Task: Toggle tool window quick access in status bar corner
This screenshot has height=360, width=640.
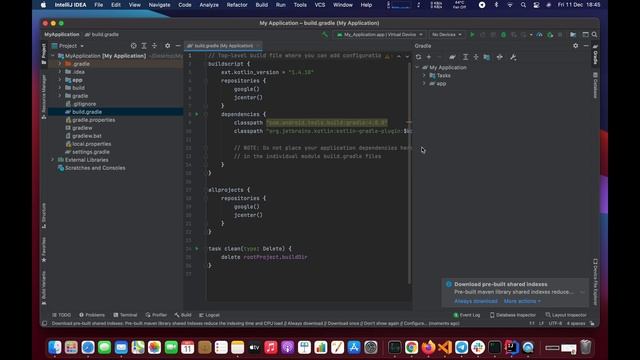Action: [x=44, y=323]
